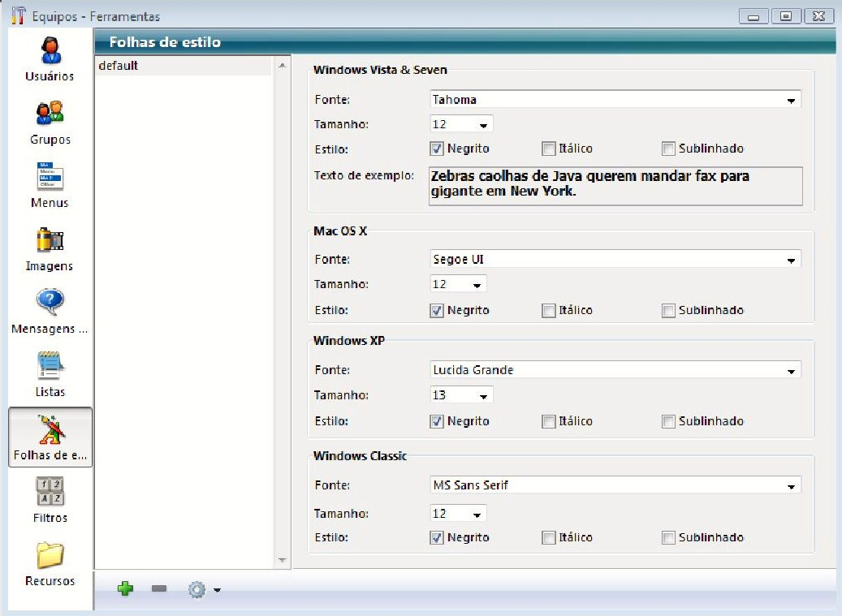842x616 pixels.
Task: Select the default style sheet entry
Action: click(183, 66)
